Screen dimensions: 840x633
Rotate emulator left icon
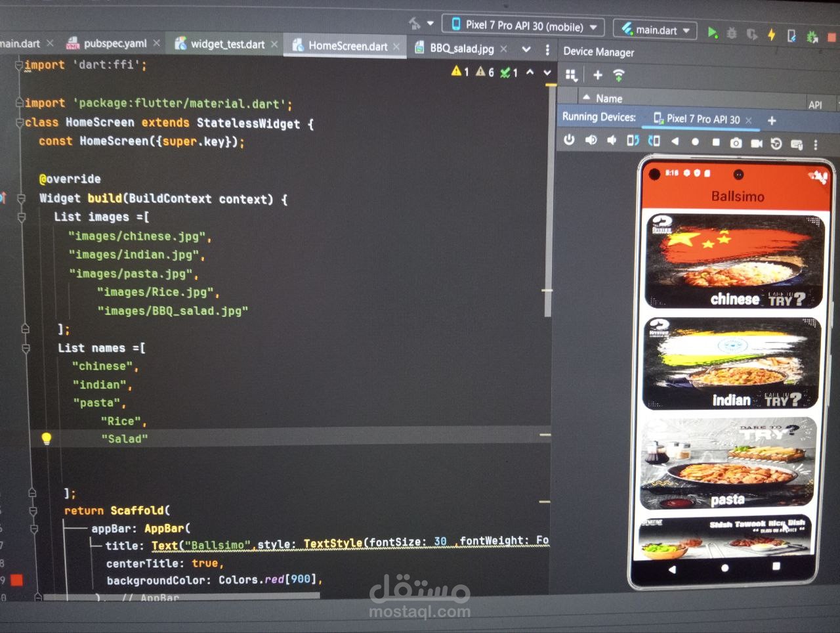633,141
